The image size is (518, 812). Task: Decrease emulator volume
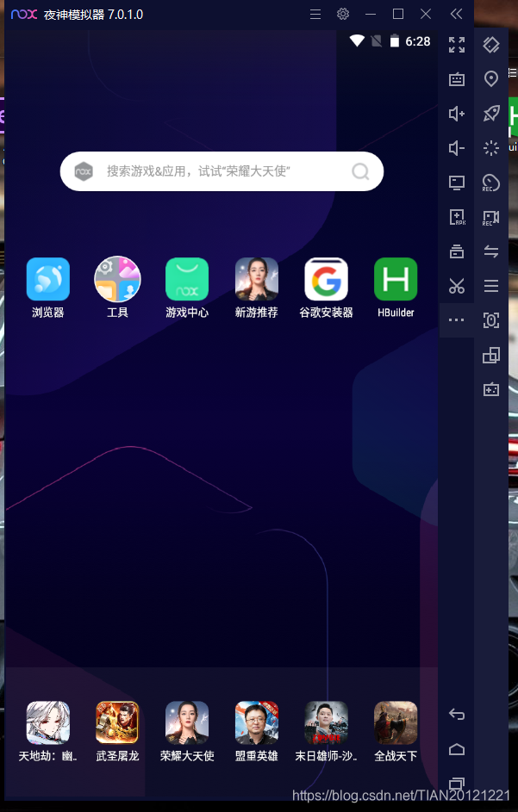(456, 148)
